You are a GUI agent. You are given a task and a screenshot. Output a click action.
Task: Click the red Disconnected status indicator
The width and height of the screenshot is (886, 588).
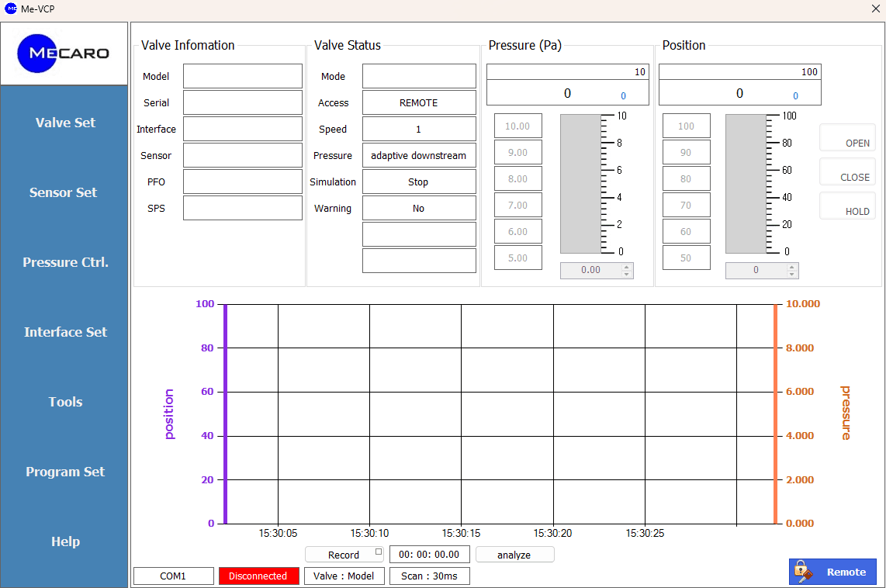(258, 576)
